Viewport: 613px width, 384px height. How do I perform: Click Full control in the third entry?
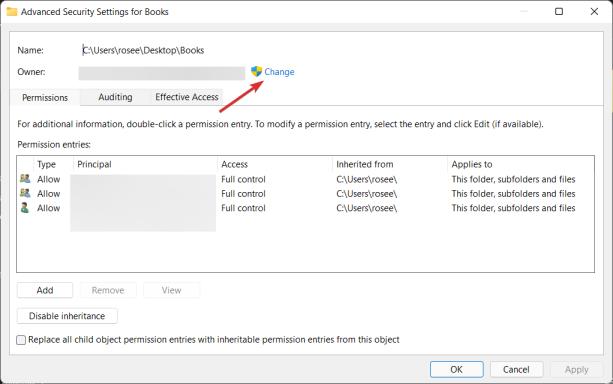pyautogui.click(x=243, y=208)
